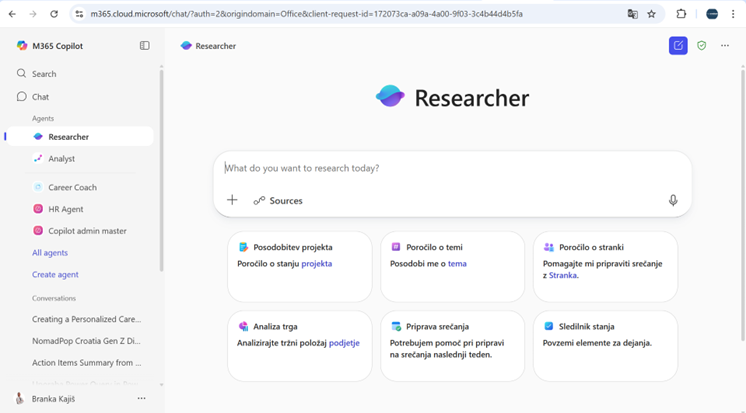Viewport: 746px width, 413px height.
Task: Start a new chat with compose icon
Action: click(678, 46)
